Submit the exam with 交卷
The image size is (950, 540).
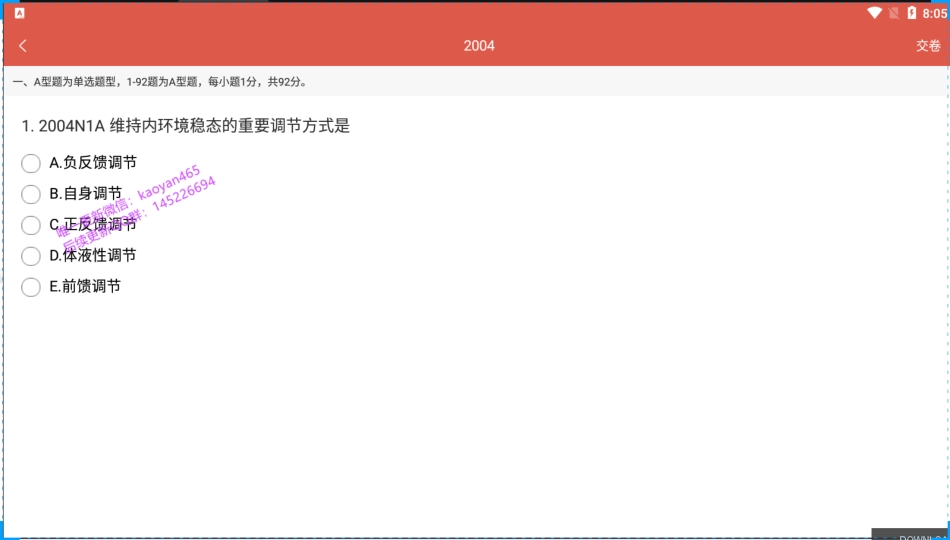[x=927, y=46]
